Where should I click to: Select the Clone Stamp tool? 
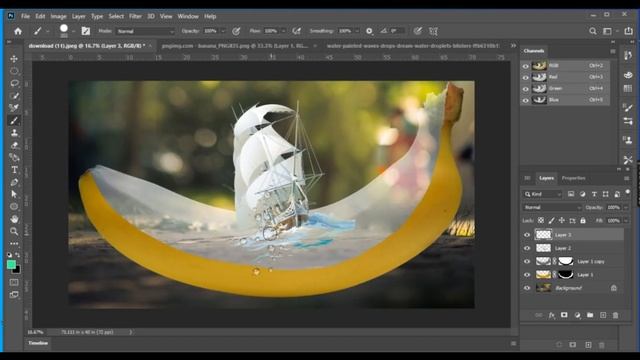(x=14, y=133)
